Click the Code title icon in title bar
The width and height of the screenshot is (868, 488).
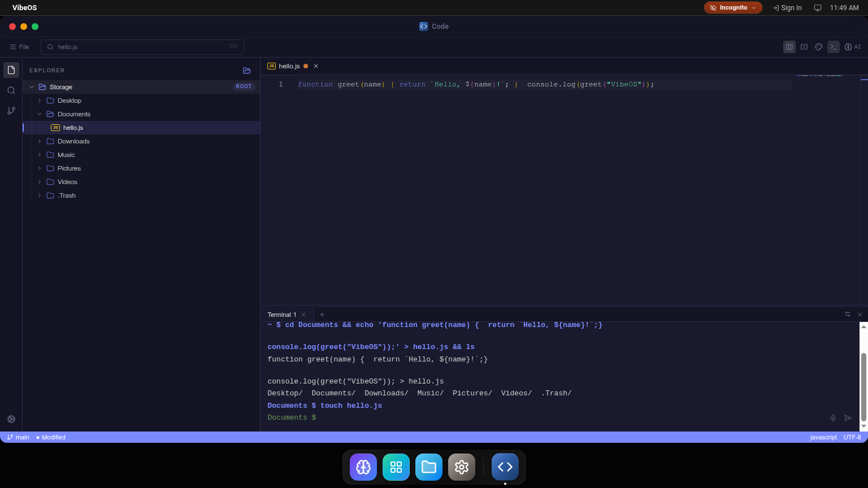(x=424, y=27)
